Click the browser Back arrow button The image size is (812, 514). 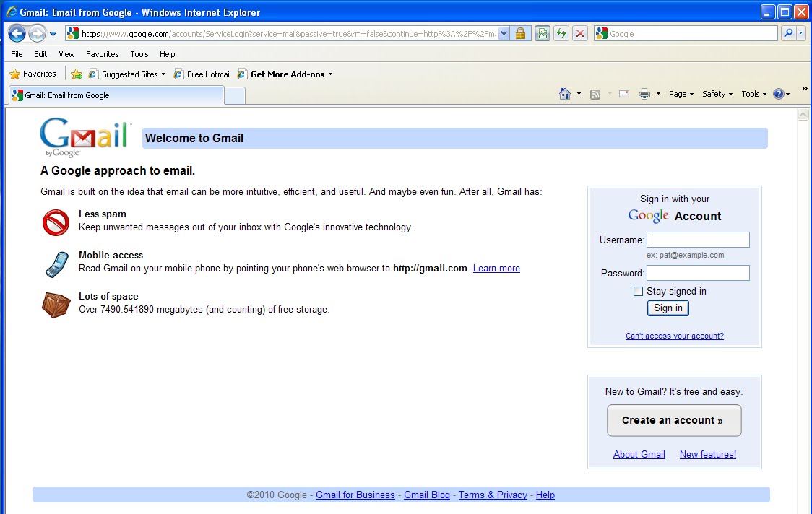pos(17,34)
